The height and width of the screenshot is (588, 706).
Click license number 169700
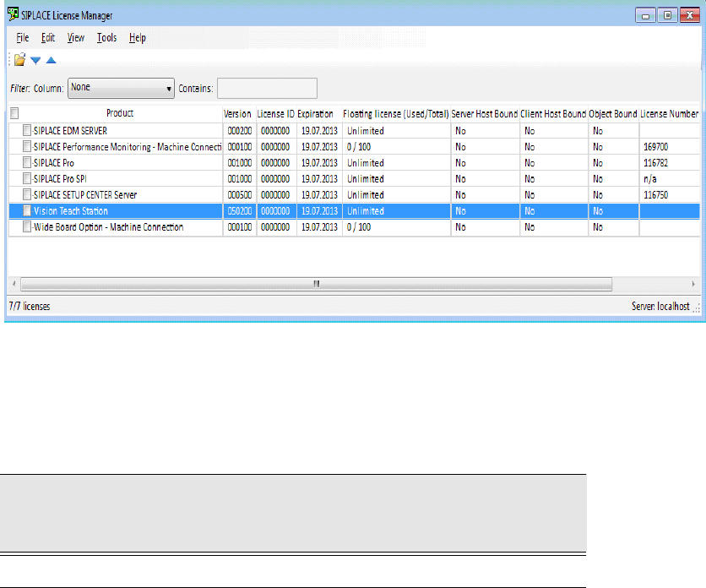point(655,147)
